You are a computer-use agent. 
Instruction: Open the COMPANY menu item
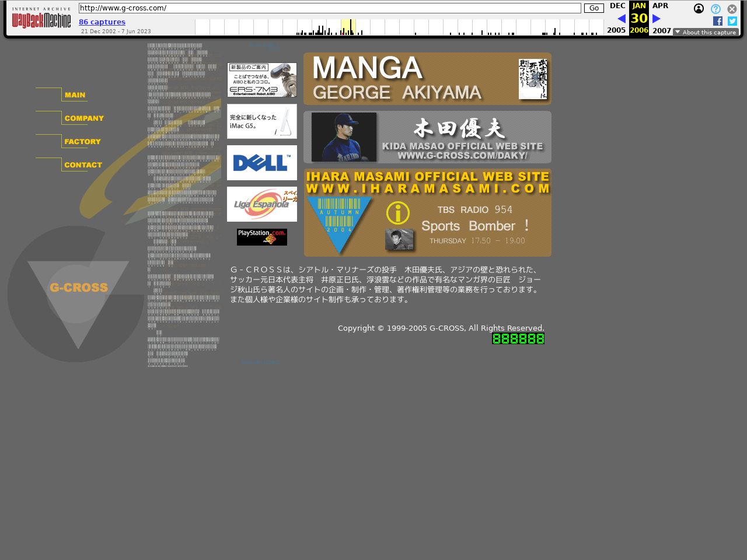[x=84, y=118]
